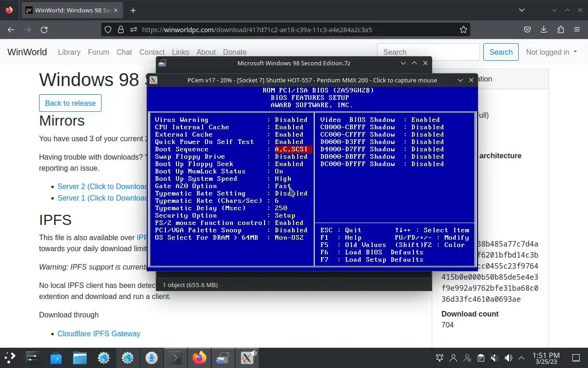588x368 pixels.
Task: Open Forum in WinWorld navbar
Action: pos(98,52)
